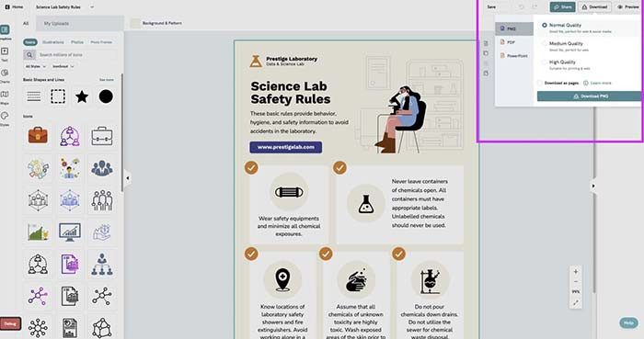Screen dimensions: 644x339
Task: Open the design title dropdown arrow
Action: (92, 7)
